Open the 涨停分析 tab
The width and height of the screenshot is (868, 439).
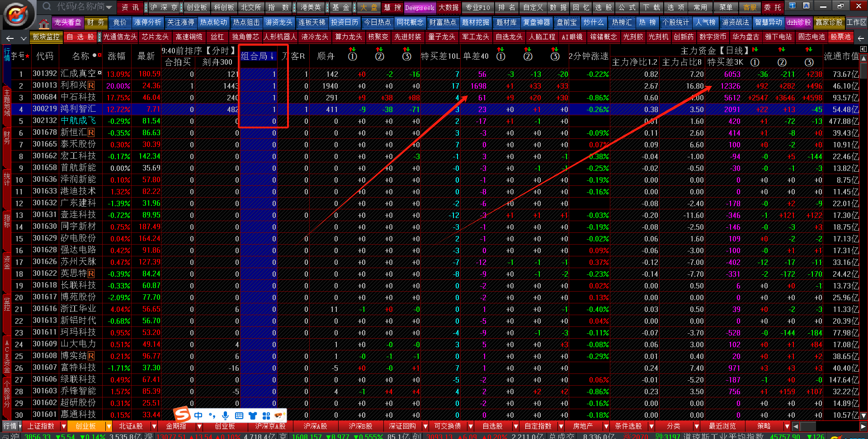click(x=147, y=22)
